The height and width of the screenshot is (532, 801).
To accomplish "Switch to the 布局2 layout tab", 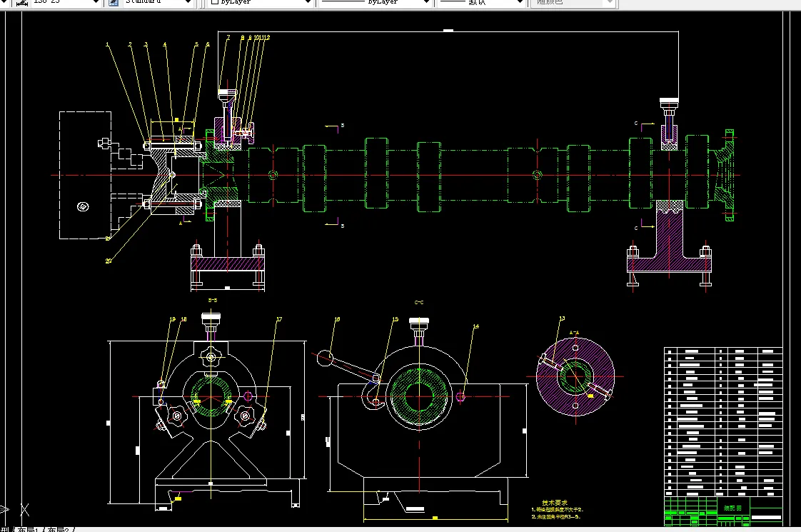I will [x=59, y=529].
